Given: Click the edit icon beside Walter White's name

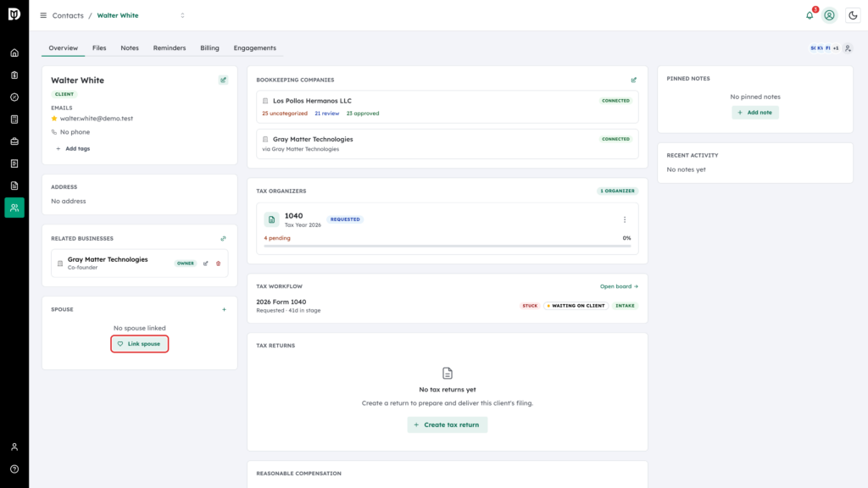Looking at the screenshot, I should pos(223,80).
